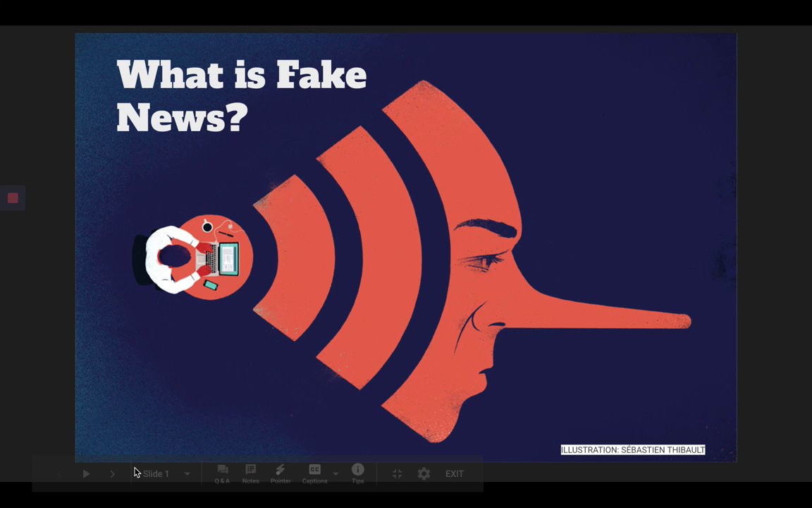This screenshot has width=812, height=508.
Task: Start slideshow autoplay with the play icon
Action: click(x=86, y=474)
